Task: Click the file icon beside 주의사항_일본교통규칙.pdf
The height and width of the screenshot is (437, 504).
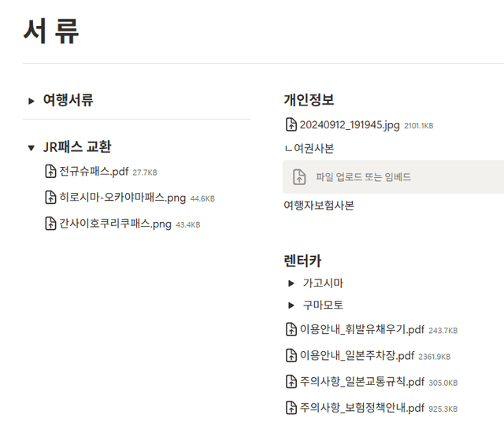Action: tap(291, 382)
